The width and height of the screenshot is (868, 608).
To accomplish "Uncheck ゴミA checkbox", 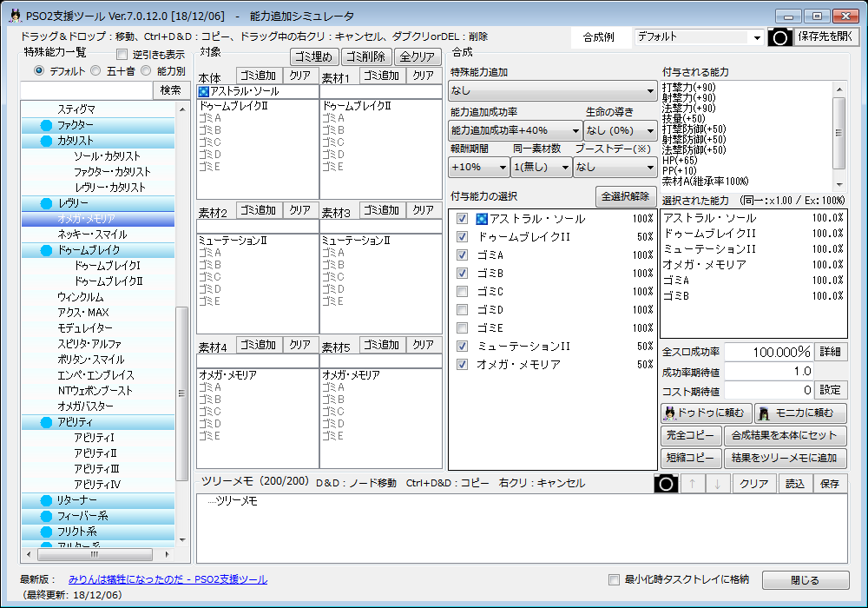I will [462, 255].
